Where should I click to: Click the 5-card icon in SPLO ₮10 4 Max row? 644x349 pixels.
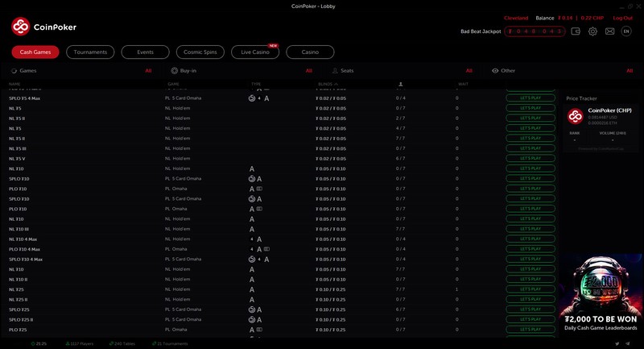click(252, 260)
